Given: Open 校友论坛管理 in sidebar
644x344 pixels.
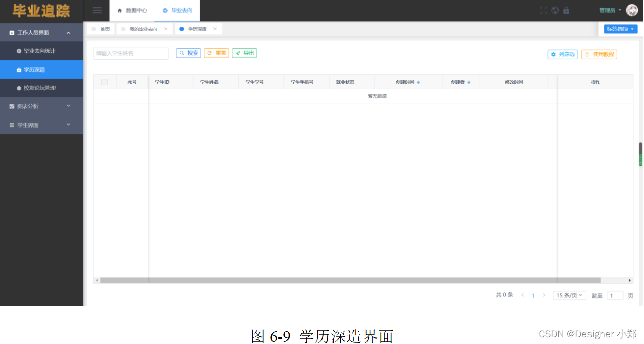Looking at the screenshot, I should (x=41, y=88).
